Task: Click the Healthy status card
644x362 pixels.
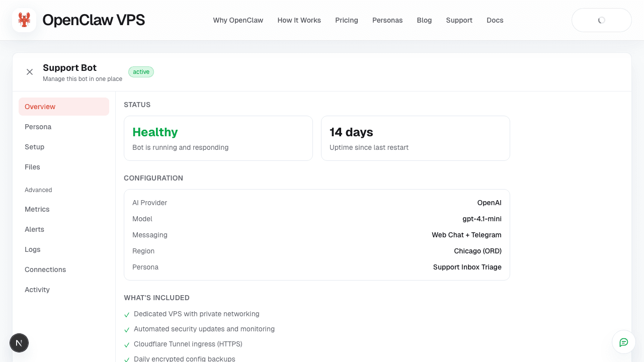Action: [x=218, y=138]
